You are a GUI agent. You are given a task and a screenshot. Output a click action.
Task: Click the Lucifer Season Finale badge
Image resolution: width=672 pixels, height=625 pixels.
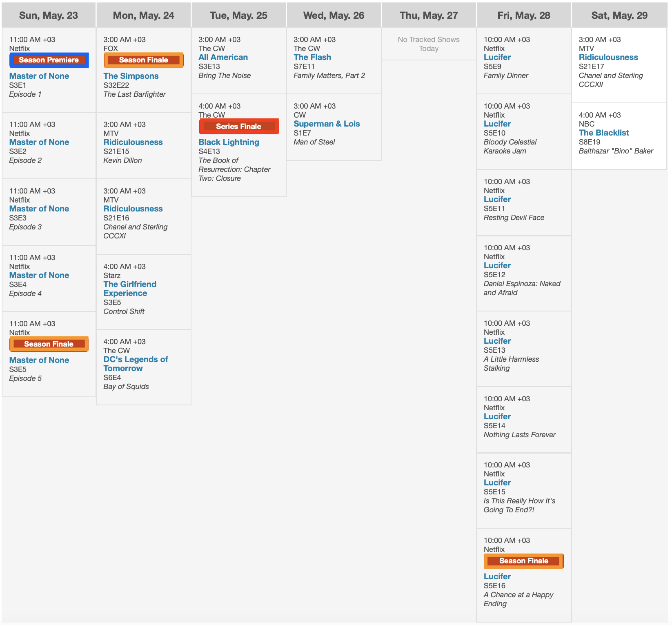click(523, 561)
